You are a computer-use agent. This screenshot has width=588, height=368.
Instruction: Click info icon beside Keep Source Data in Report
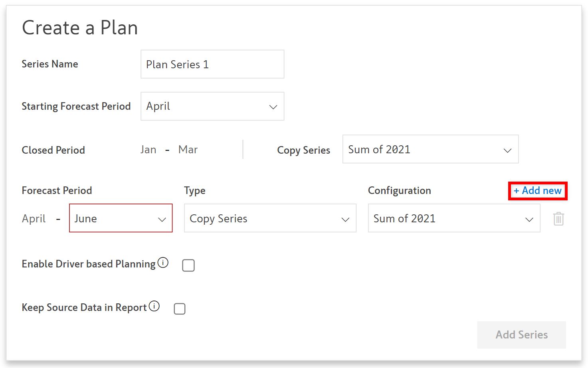pos(154,306)
